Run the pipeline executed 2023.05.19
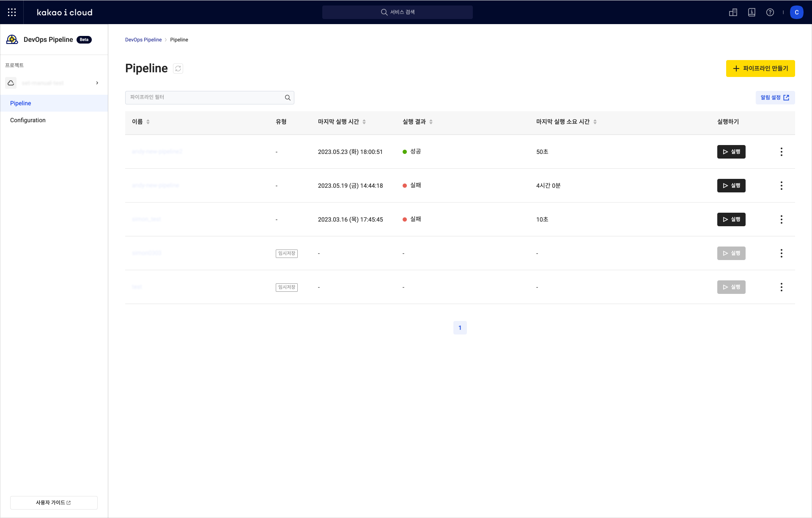The height and width of the screenshot is (518, 812). 731,186
